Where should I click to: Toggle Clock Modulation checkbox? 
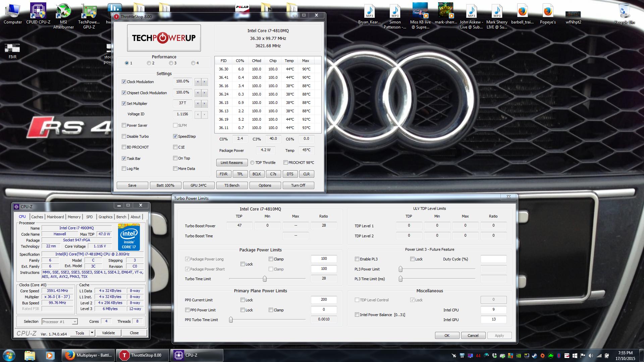(124, 82)
